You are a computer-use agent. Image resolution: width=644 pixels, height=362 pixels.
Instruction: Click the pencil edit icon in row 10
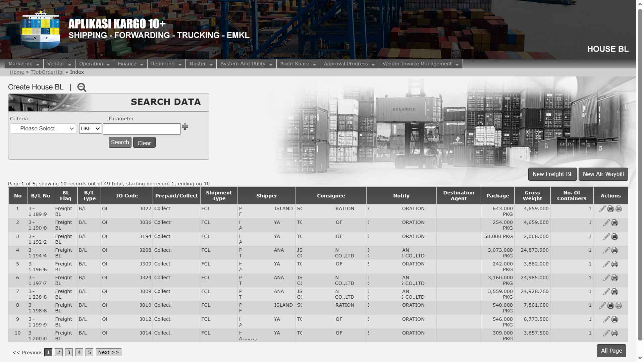point(606,333)
